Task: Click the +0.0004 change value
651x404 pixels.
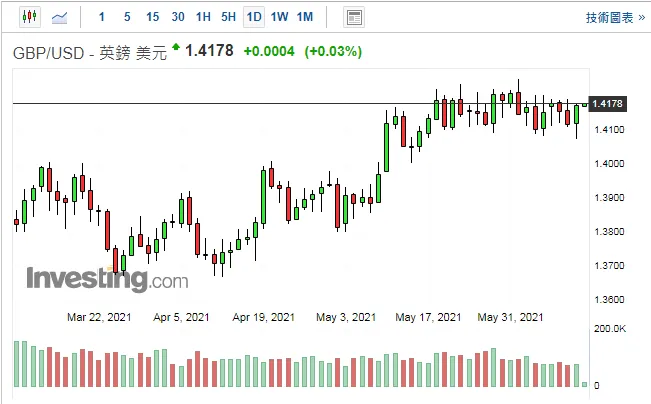Action: tap(269, 51)
